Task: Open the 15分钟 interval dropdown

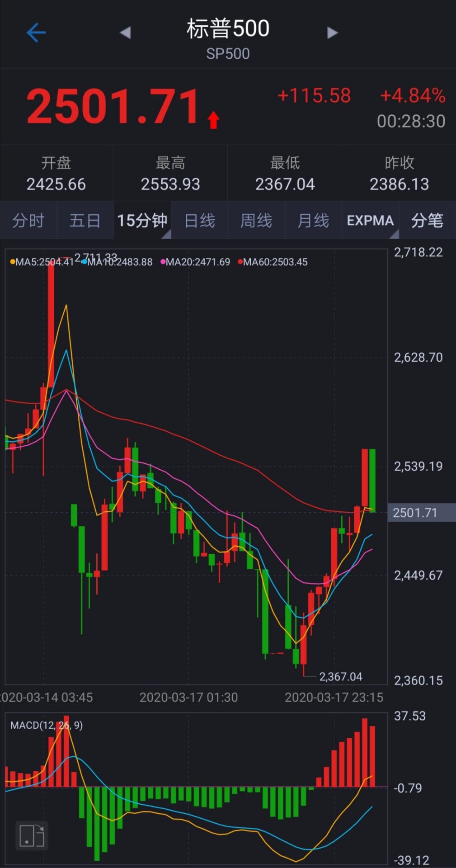Action: point(143,220)
